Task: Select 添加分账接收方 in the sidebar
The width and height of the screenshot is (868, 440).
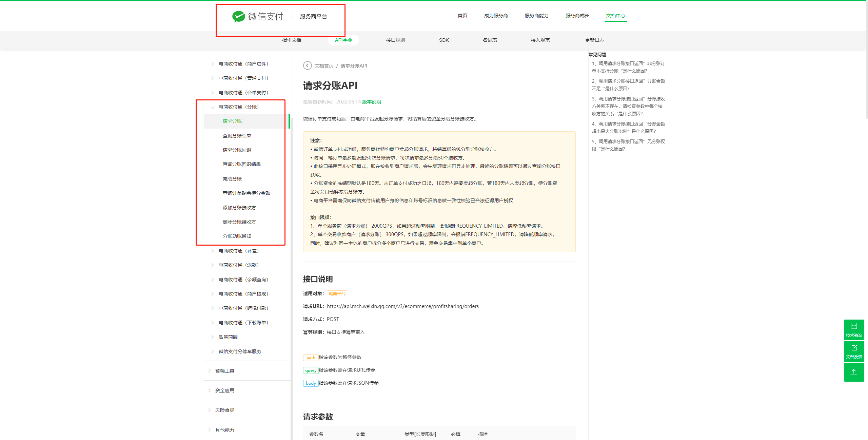Action: tap(239, 208)
